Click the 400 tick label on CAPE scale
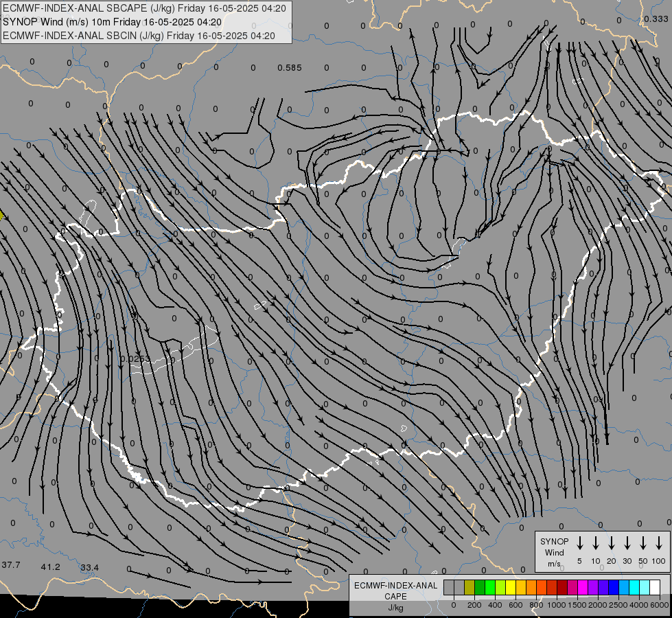Image resolution: width=672 pixels, height=618 pixels. pyautogui.click(x=495, y=605)
